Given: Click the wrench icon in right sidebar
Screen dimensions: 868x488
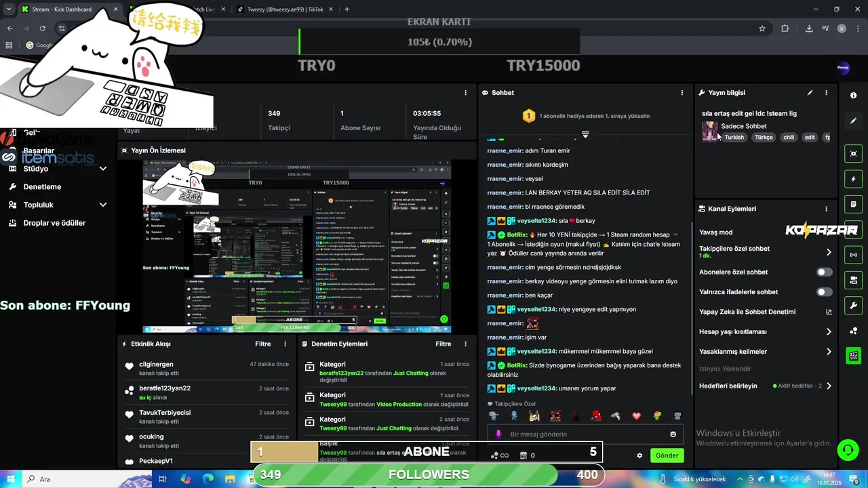Looking at the screenshot, I should [x=853, y=305].
